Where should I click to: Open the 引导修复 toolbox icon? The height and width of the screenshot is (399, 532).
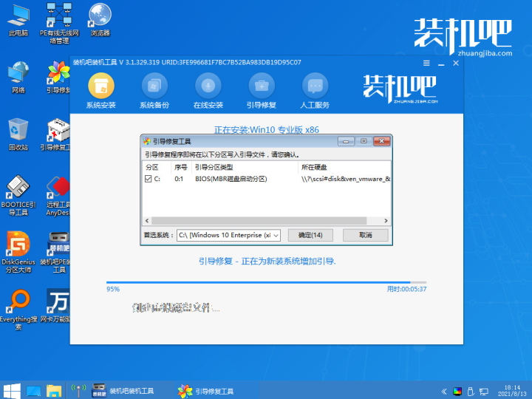pos(262,86)
